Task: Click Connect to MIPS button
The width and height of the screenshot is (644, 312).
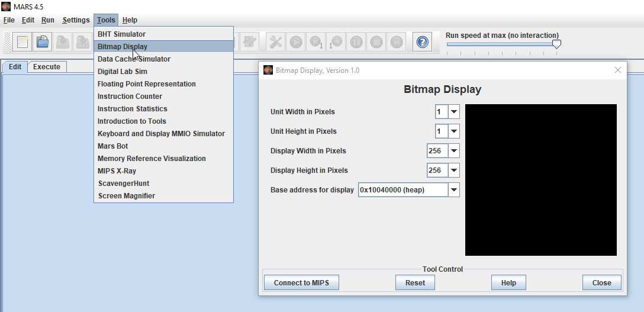Action: click(301, 282)
